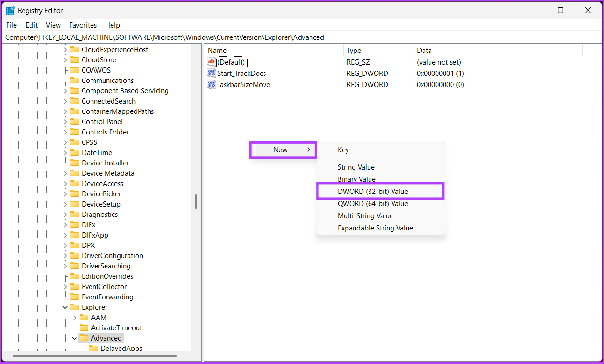
Task: Select the DelayedApps tree key
Action: (121, 349)
